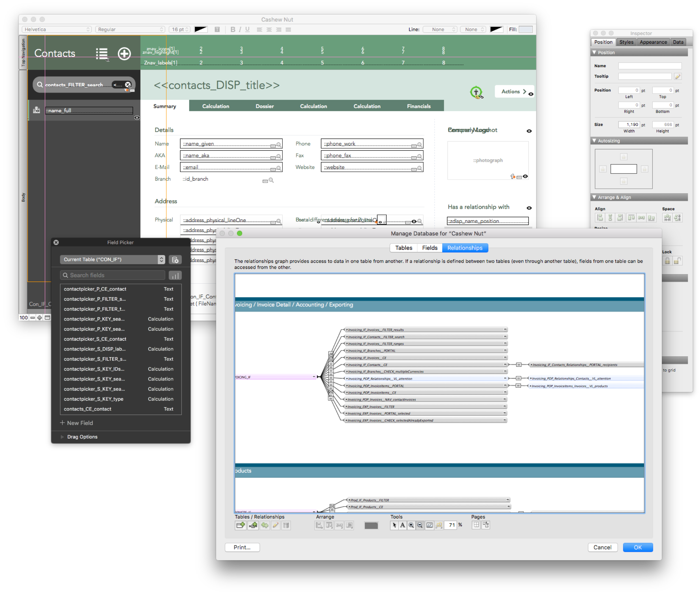Image resolution: width=700 pixels, height=595 pixels.
Task: Click eye badge below name_full field
Action: click(x=137, y=117)
